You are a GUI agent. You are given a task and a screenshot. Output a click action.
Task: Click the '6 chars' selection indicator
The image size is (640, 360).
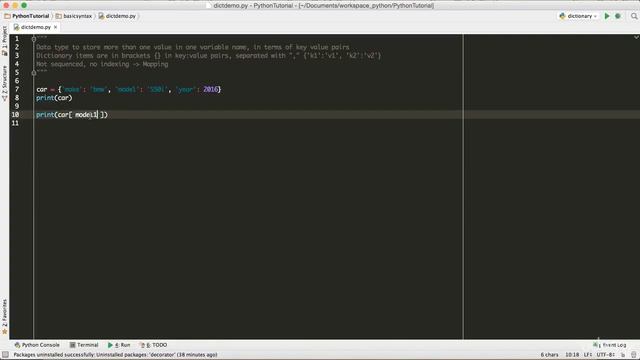(x=549, y=355)
